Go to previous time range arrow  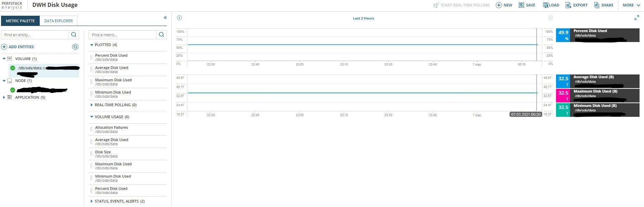tap(179, 18)
